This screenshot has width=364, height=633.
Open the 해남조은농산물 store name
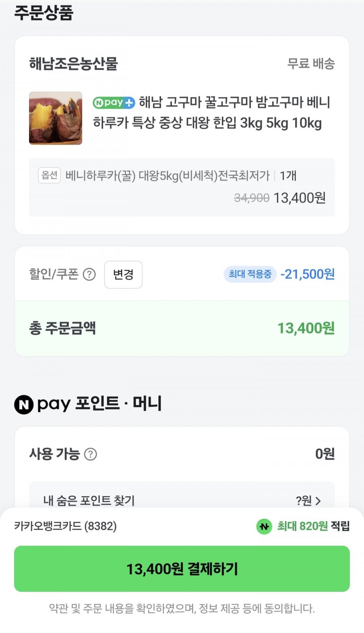pyautogui.click(x=73, y=64)
